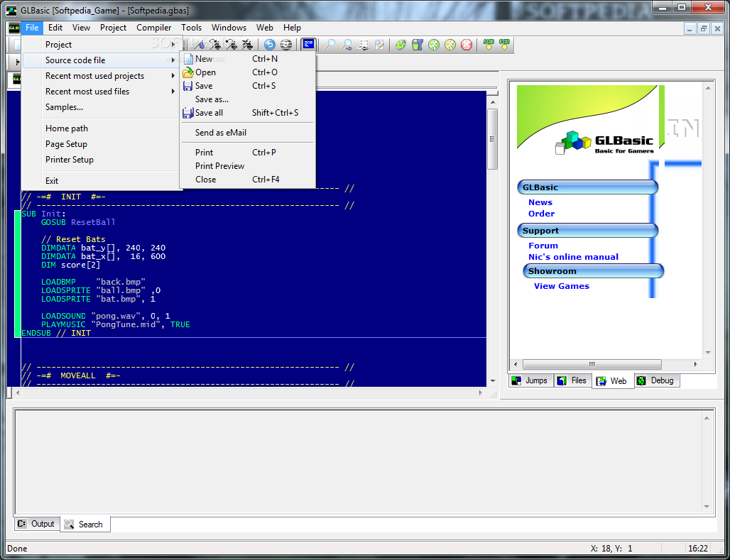Click the Find Next magnifier-arrow icon
The width and height of the screenshot is (730, 560).
tap(347, 45)
